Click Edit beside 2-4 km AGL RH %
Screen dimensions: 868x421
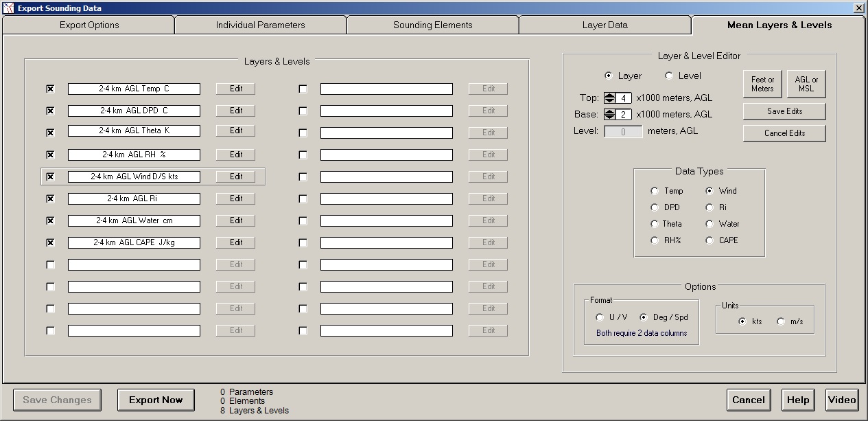click(236, 155)
